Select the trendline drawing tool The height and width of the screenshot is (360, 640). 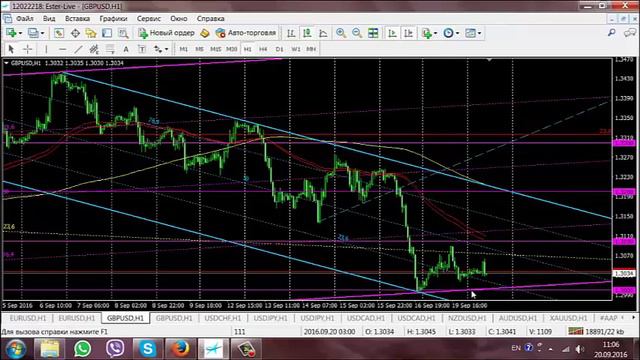coord(78,49)
